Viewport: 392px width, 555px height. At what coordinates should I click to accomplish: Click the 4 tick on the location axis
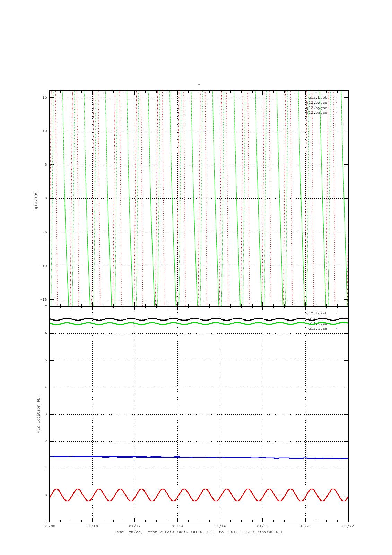pyautogui.click(x=46, y=387)
